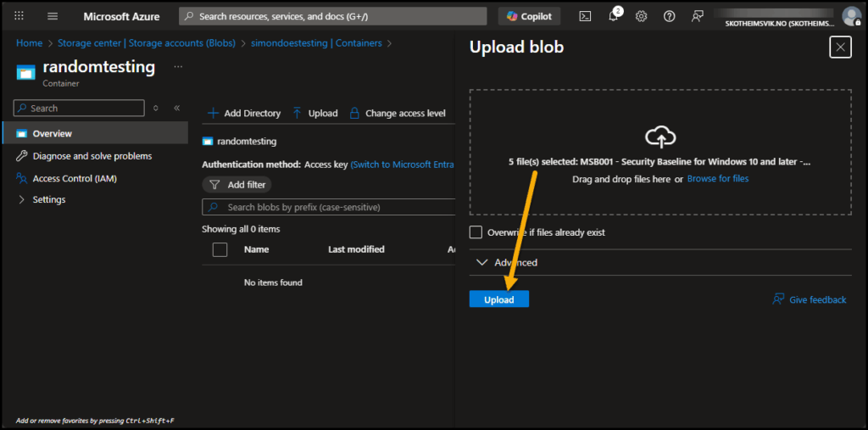Open the hamburger portal menu
The width and height of the screenshot is (868, 430).
pos(53,16)
